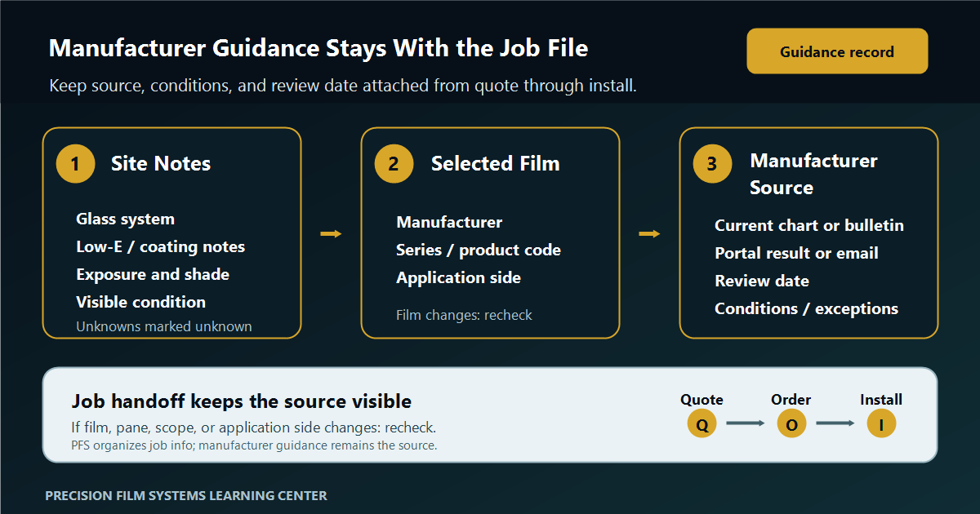Click the 'Glass system' item

[x=125, y=219]
